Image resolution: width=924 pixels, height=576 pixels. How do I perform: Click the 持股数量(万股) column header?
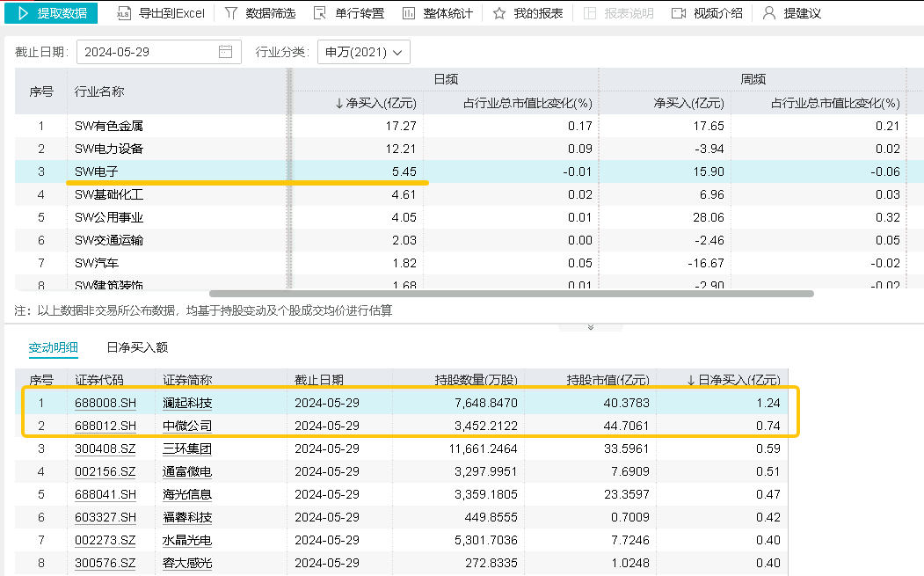click(477, 380)
